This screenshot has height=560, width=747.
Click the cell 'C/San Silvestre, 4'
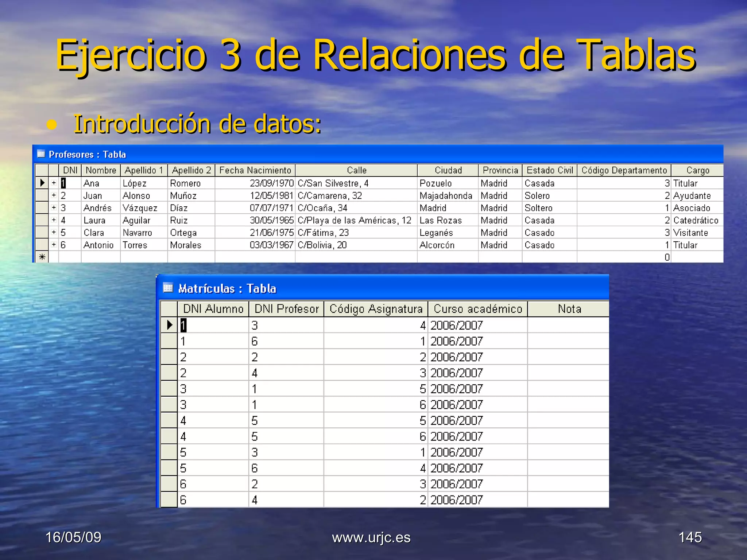(356, 183)
